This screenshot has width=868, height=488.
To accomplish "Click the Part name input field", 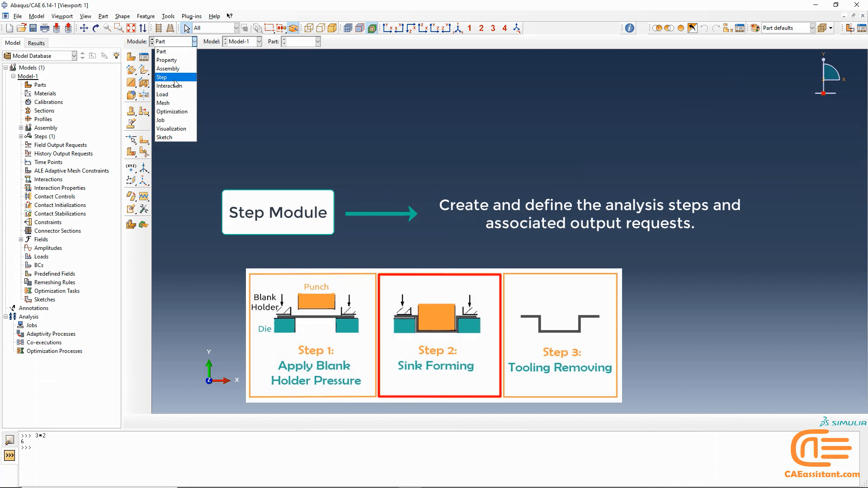I will 301,41.
